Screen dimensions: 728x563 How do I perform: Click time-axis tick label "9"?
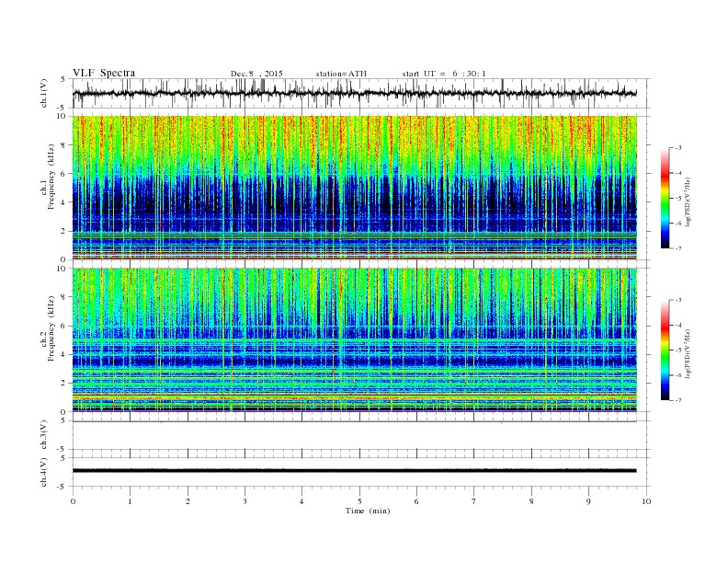(x=588, y=501)
